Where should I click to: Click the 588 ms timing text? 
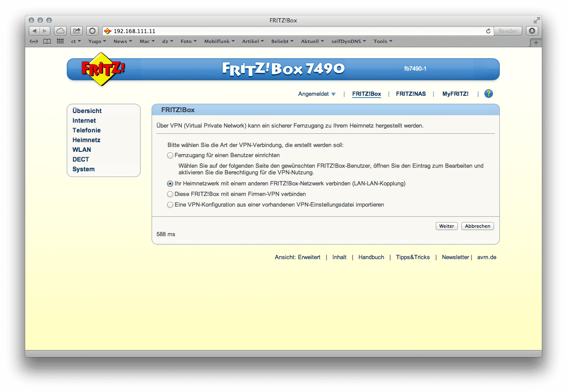click(x=166, y=234)
